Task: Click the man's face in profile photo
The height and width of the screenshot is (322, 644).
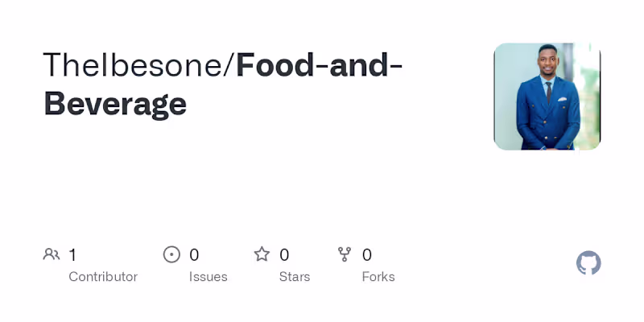Action: tap(547, 60)
